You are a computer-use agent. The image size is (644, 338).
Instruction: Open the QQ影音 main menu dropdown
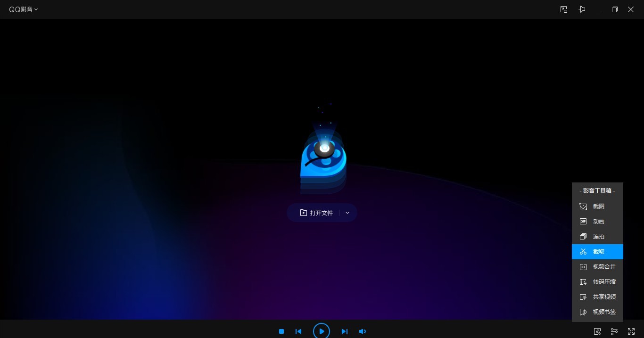pyautogui.click(x=24, y=9)
